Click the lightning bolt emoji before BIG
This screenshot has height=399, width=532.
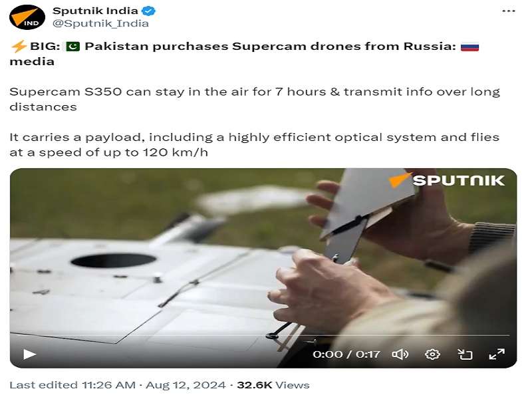point(19,46)
